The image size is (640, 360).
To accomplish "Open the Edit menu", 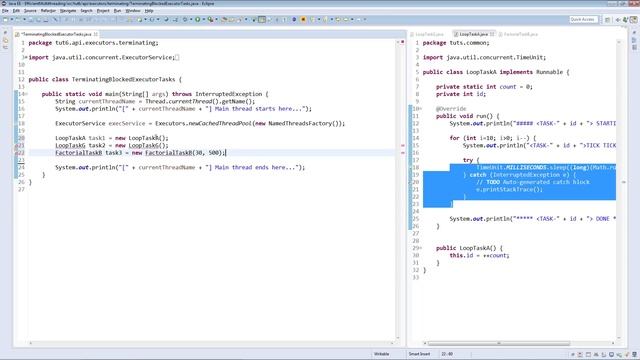I will (16, 11).
